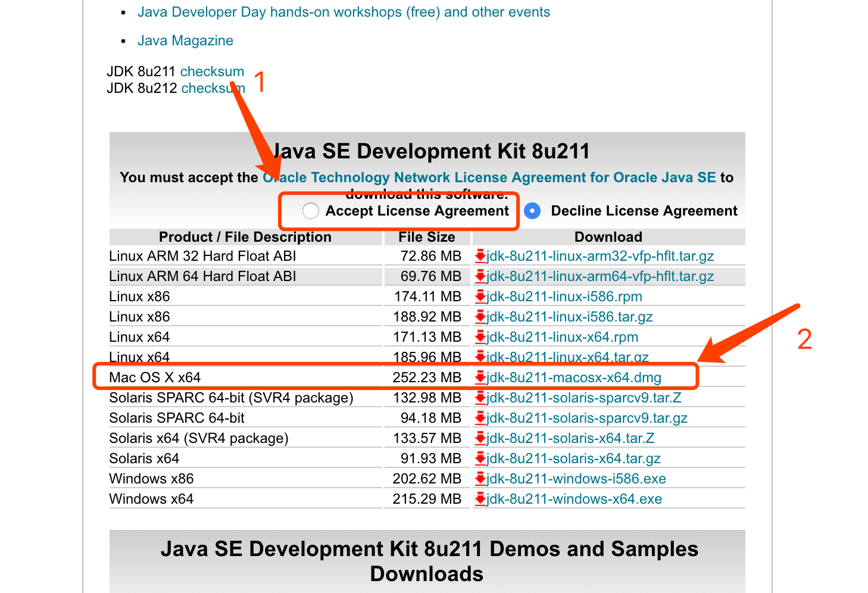Select the Decline License Agreement radio button

pos(532,211)
